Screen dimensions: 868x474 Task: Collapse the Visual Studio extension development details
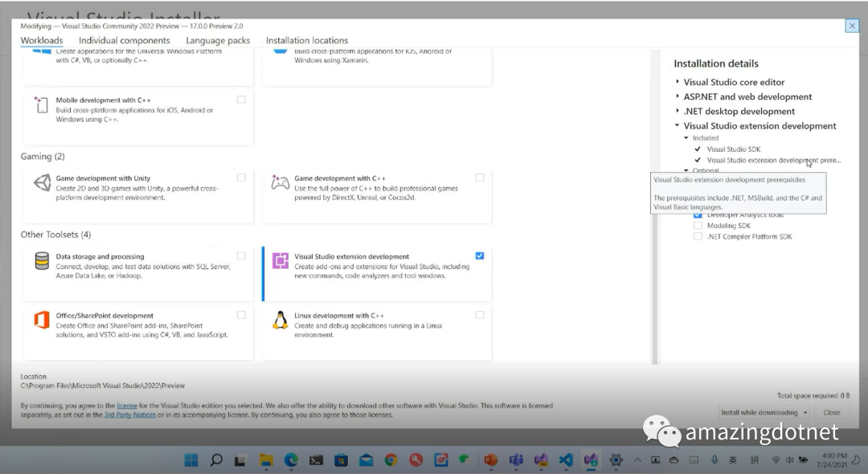(677, 125)
